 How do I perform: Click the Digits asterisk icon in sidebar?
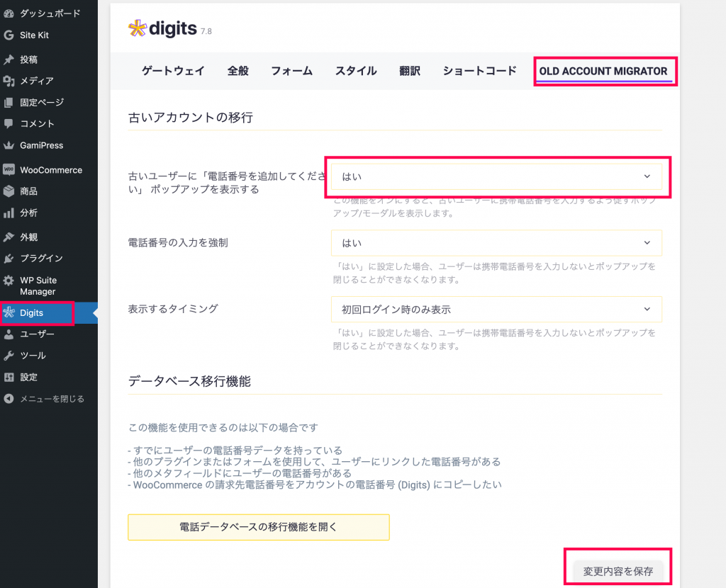pyautogui.click(x=9, y=312)
